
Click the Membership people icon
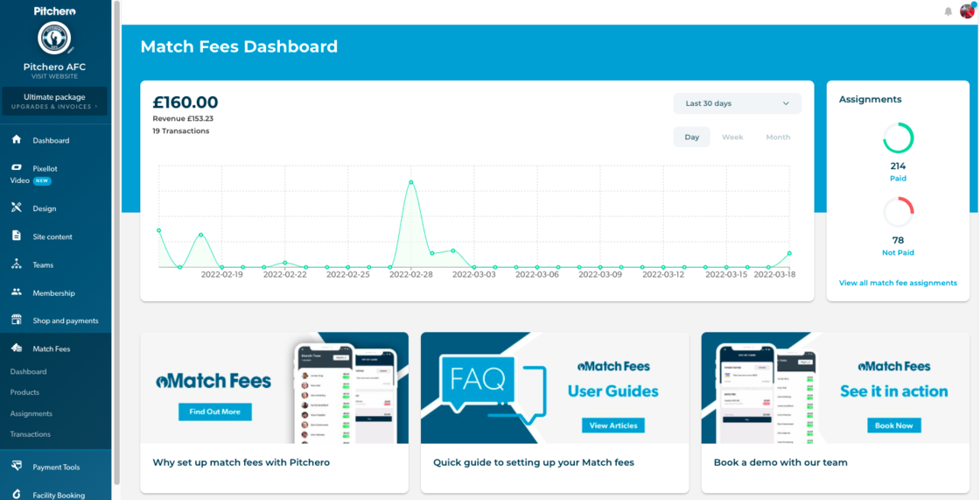[17, 292]
